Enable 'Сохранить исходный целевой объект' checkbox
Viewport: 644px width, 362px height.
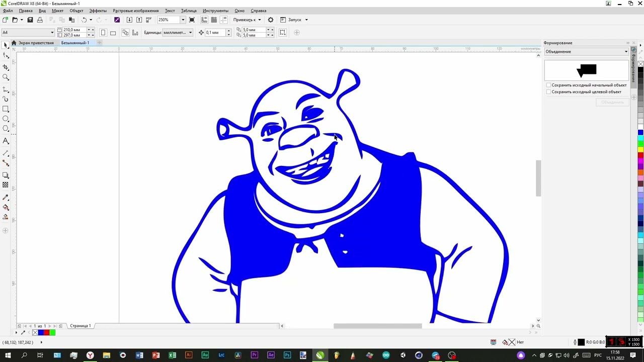pyautogui.click(x=548, y=92)
